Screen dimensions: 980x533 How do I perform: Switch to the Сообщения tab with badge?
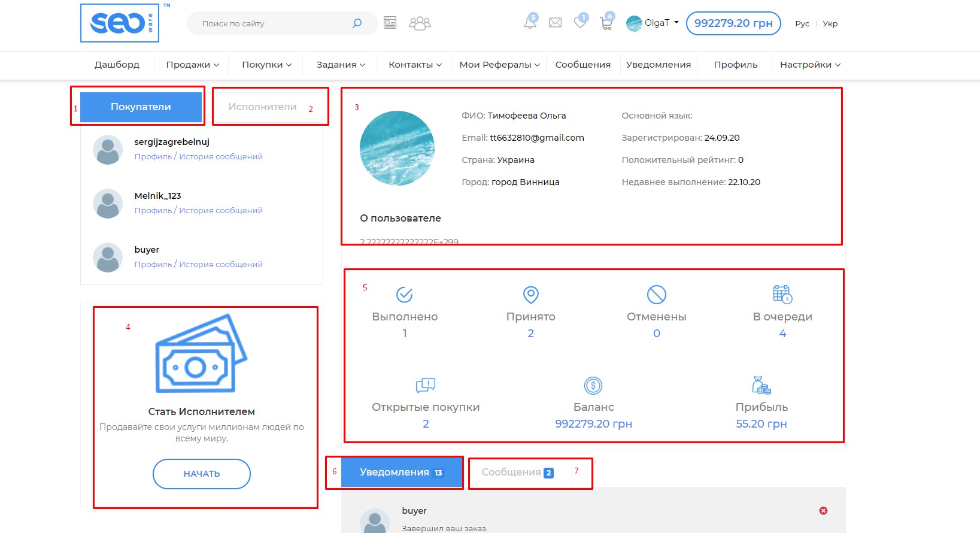point(517,473)
